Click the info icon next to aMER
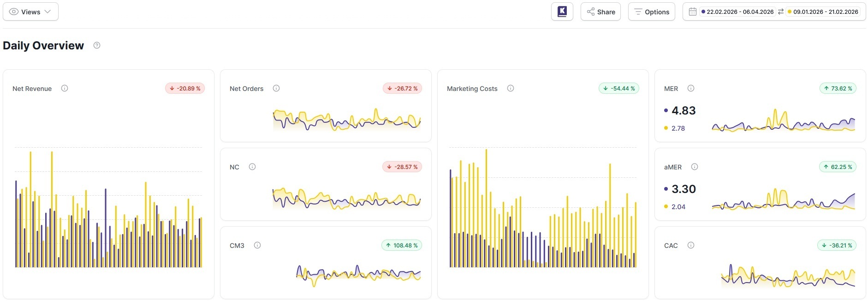The width and height of the screenshot is (868, 301). 695,167
